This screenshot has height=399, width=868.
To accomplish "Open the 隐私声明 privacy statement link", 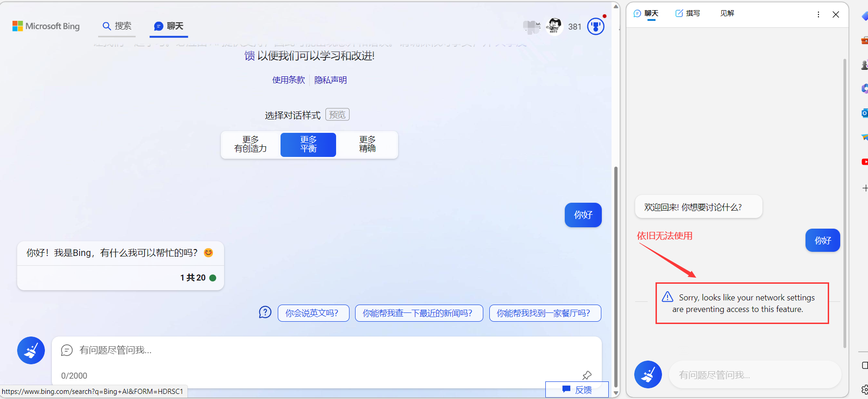I will click(x=331, y=80).
